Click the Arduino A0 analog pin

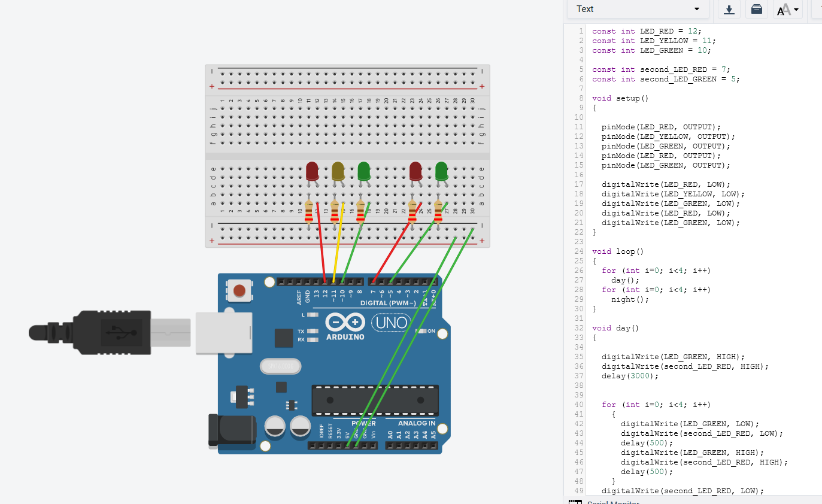pyautogui.click(x=390, y=445)
